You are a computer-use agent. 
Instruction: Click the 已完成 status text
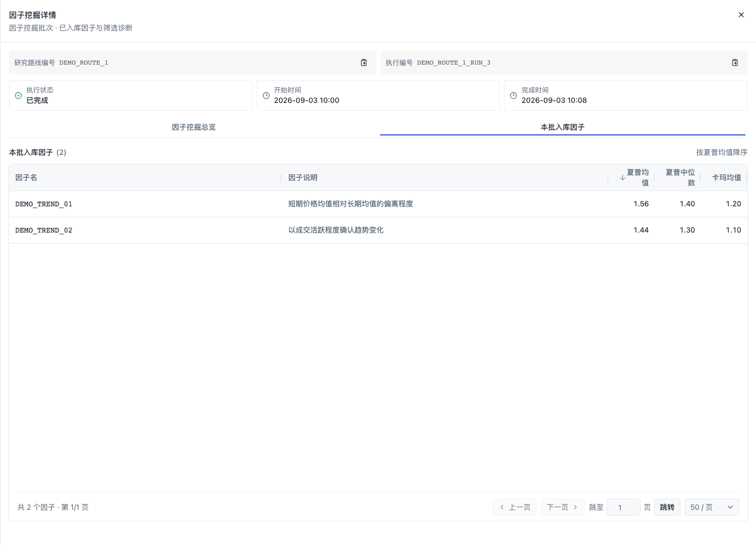point(37,100)
